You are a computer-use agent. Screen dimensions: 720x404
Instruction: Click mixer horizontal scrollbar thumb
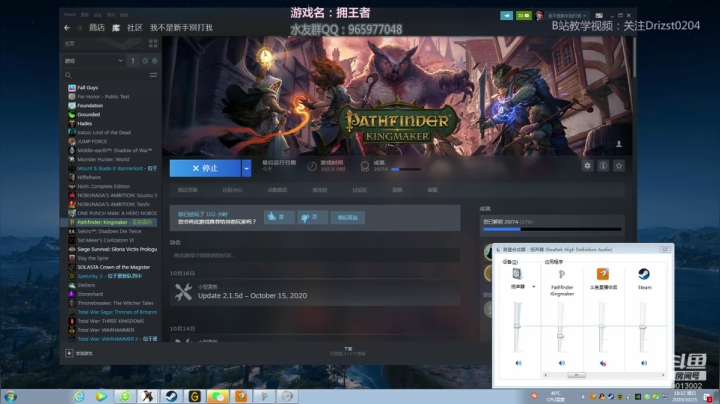pyautogui.click(x=576, y=375)
